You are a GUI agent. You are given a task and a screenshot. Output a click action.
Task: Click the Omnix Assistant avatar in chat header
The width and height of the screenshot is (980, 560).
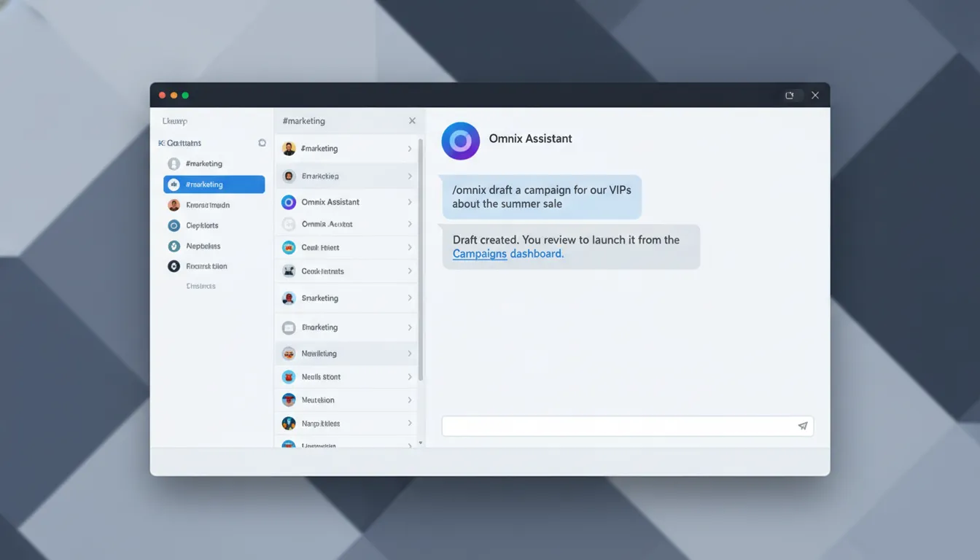[x=460, y=141]
